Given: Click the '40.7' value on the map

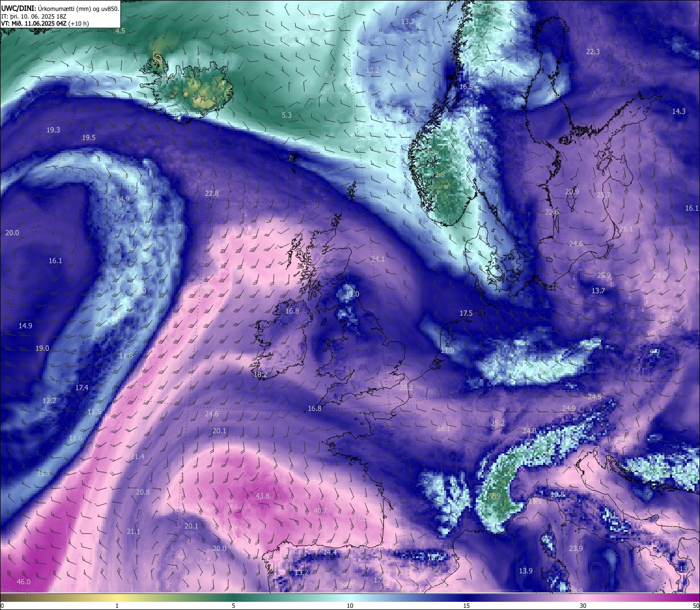Looking at the screenshot, I should (320, 511).
